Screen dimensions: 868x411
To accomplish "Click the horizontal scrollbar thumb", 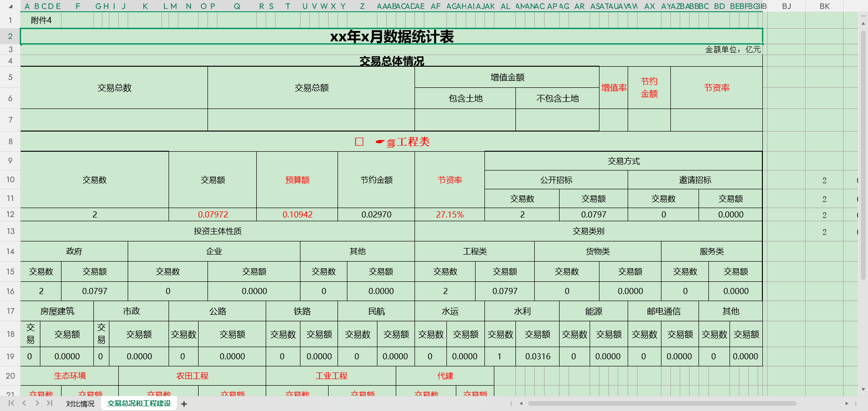I will 662,403.
